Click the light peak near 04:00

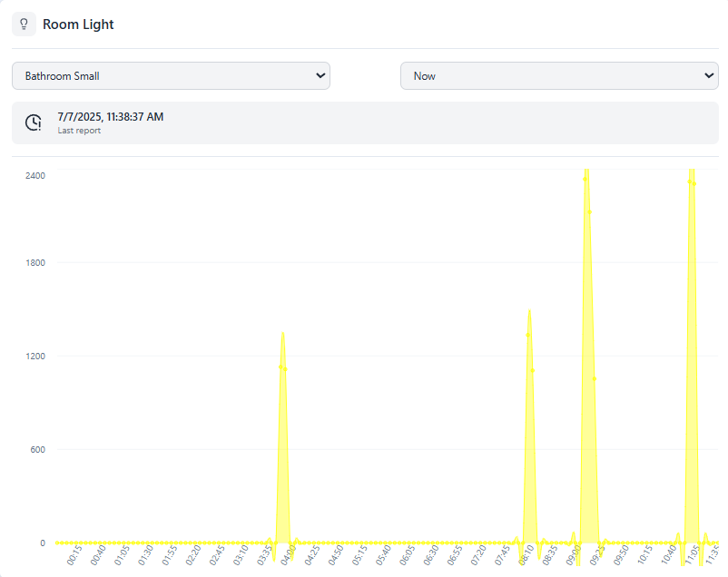point(283,334)
